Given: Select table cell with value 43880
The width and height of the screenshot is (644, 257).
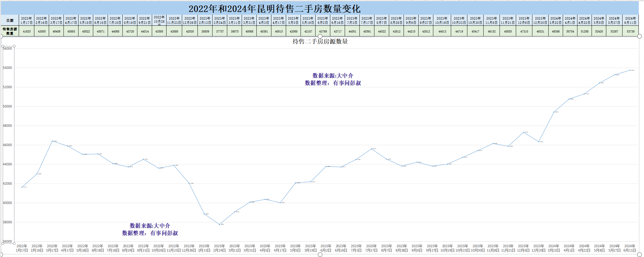Looking at the screenshot, I should (174, 31).
